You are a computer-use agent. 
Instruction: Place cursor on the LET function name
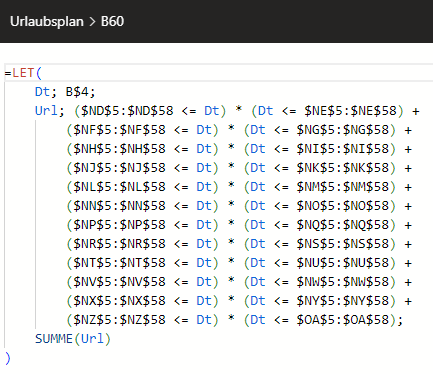click(x=23, y=73)
